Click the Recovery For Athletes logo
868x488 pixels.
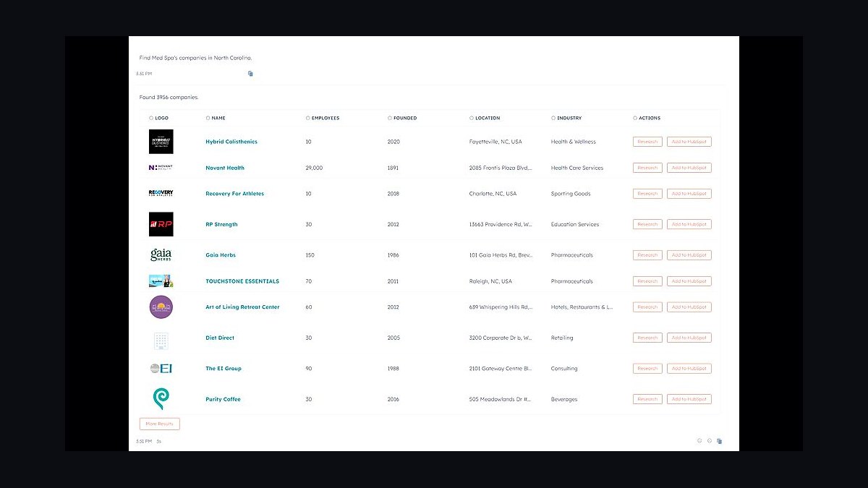pyautogui.click(x=161, y=194)
